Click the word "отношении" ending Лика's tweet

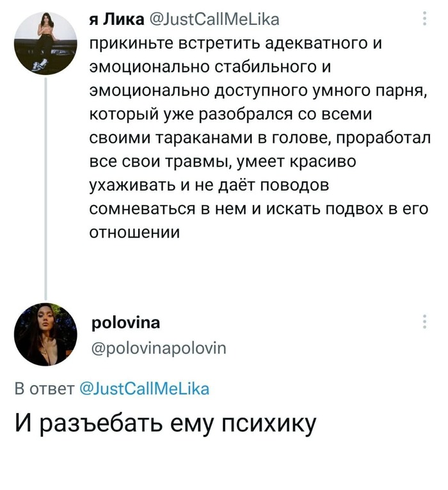(134, 231)
